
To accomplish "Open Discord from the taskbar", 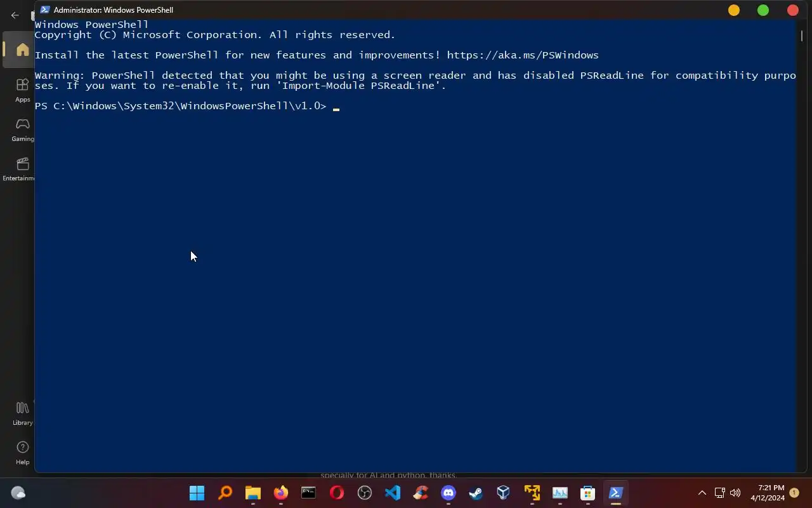I will click(449, 493).
